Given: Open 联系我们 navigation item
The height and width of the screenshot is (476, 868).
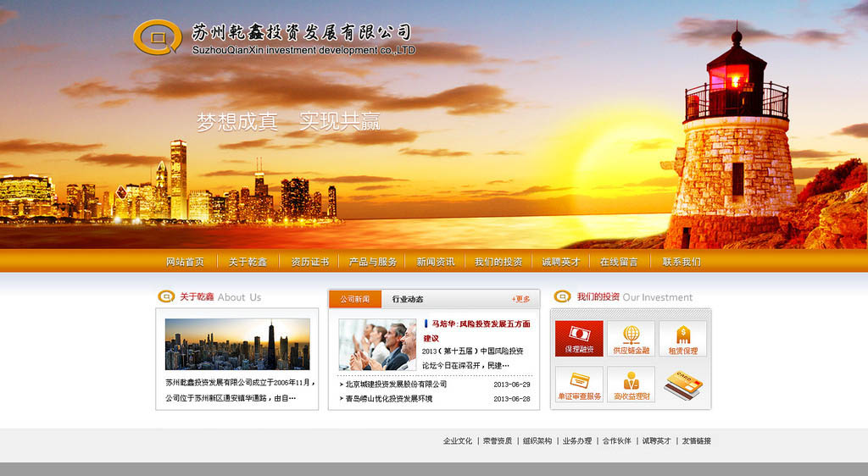Looking at the screenshot, I should [x=682, y=262].
